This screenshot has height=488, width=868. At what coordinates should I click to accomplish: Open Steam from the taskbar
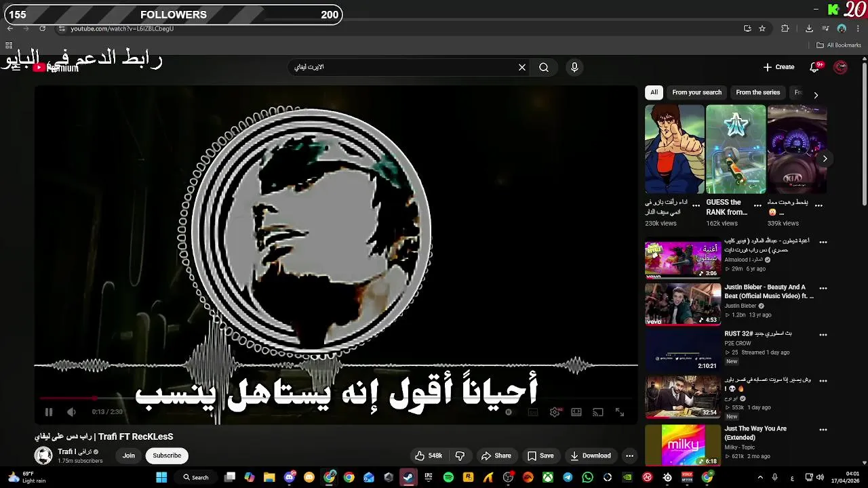pyautogui.click(x=408, y=477)
